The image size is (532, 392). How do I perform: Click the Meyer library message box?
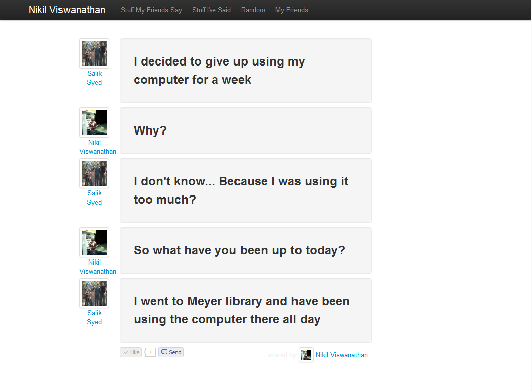point(245,310)
